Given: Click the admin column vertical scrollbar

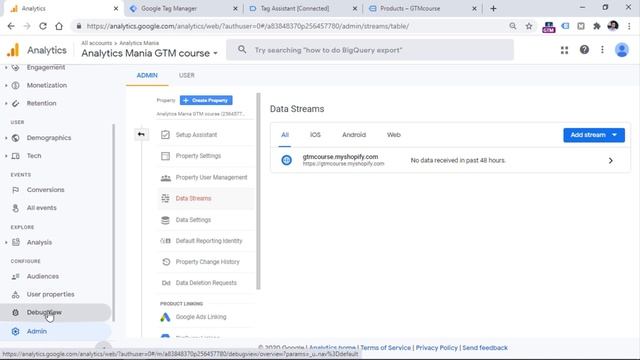Looking at the screenshot, I should [258, 191].
